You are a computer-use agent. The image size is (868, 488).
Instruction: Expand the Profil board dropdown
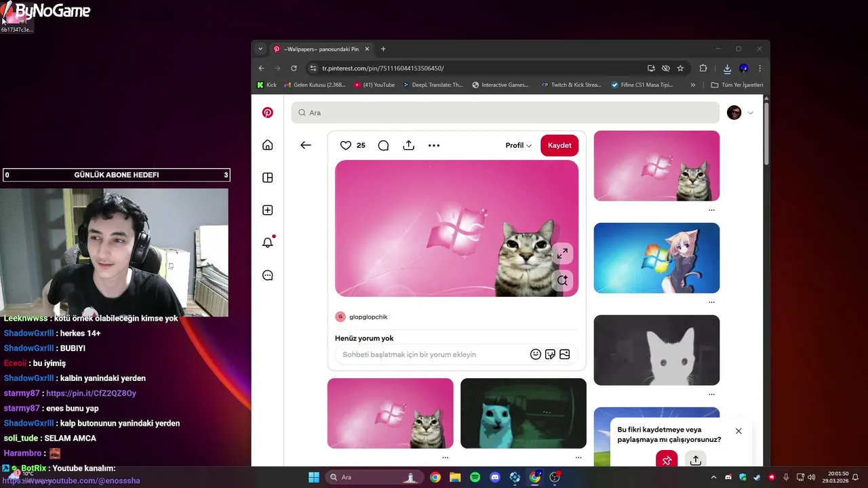pyautogui.click(x=519, y=145)
